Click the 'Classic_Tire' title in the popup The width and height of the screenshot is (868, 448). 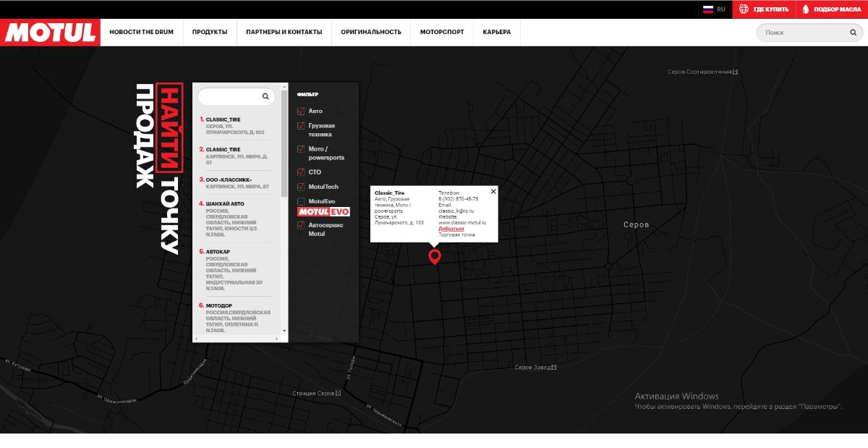[x=390, y=193]
